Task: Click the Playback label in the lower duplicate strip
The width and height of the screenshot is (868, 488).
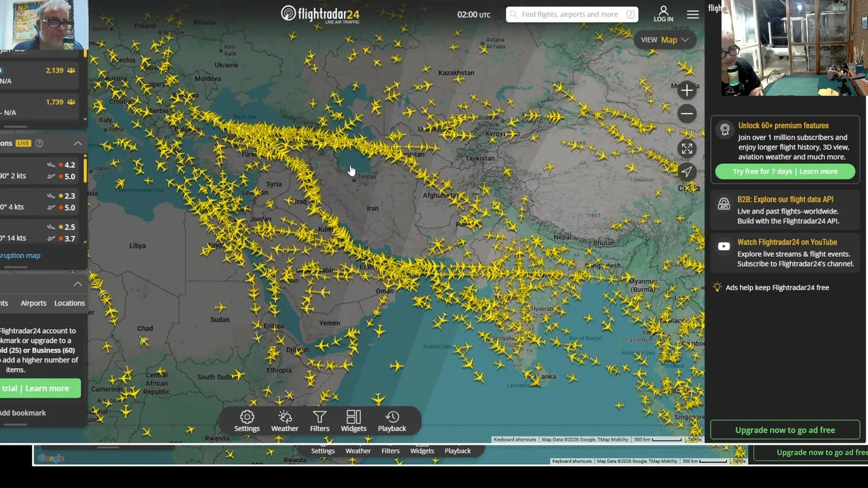Action: click(458, 451)
